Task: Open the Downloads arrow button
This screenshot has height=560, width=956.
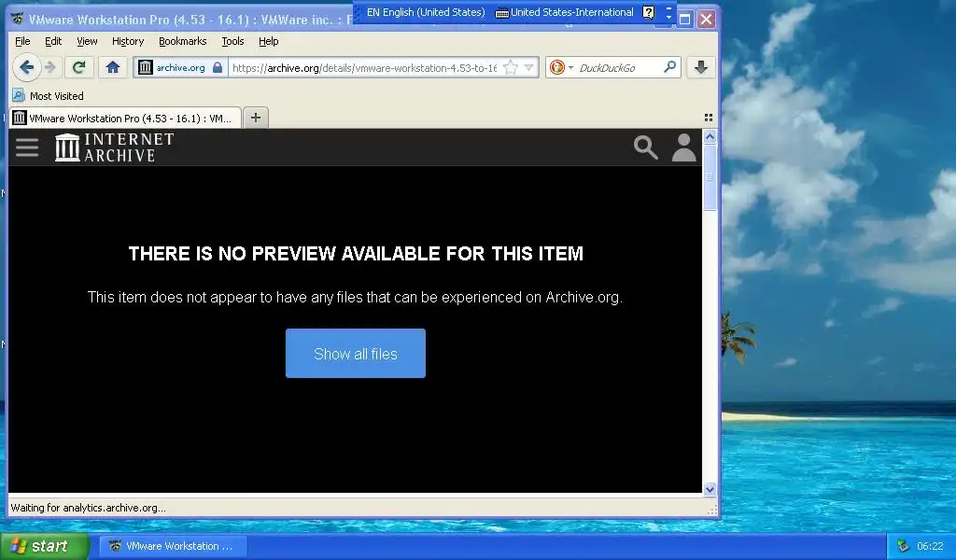Action: coord(701,67)
